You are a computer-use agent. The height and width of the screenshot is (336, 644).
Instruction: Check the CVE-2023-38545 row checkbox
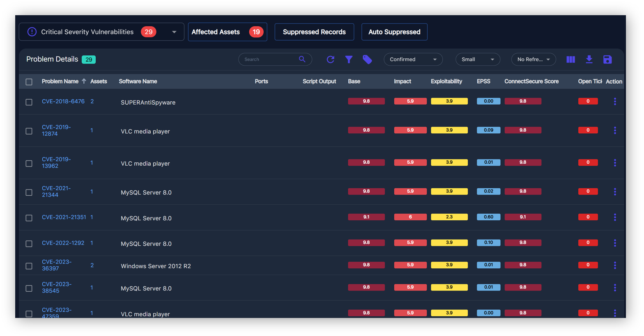[x=29, y=288]
